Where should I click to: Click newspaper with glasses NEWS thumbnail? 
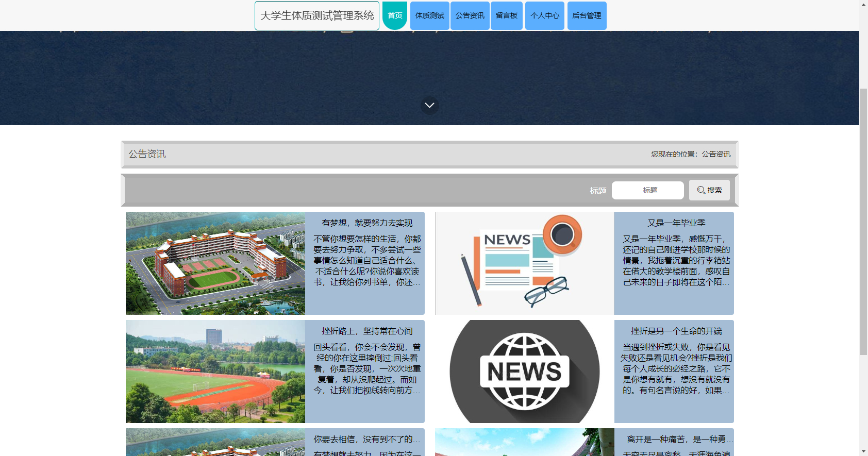(x=525, y=263)
